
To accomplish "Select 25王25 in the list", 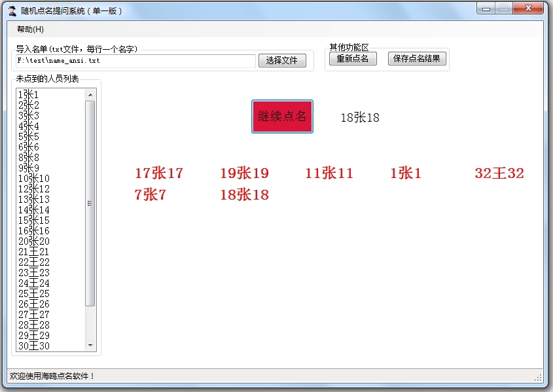I will click(51, 294).
